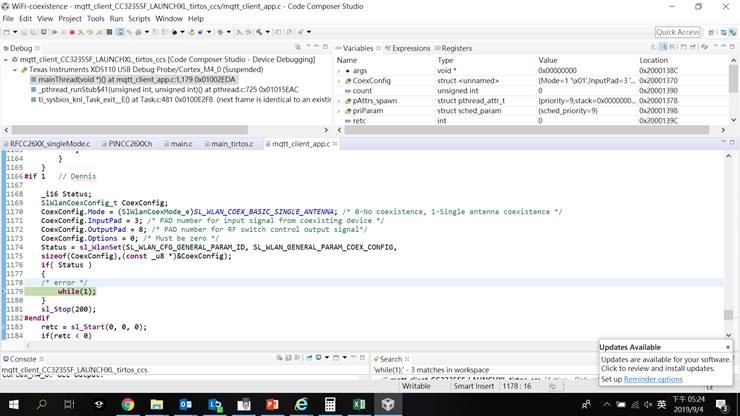Open the Project menu
740x416 pixels.
[x=70, y=18]
